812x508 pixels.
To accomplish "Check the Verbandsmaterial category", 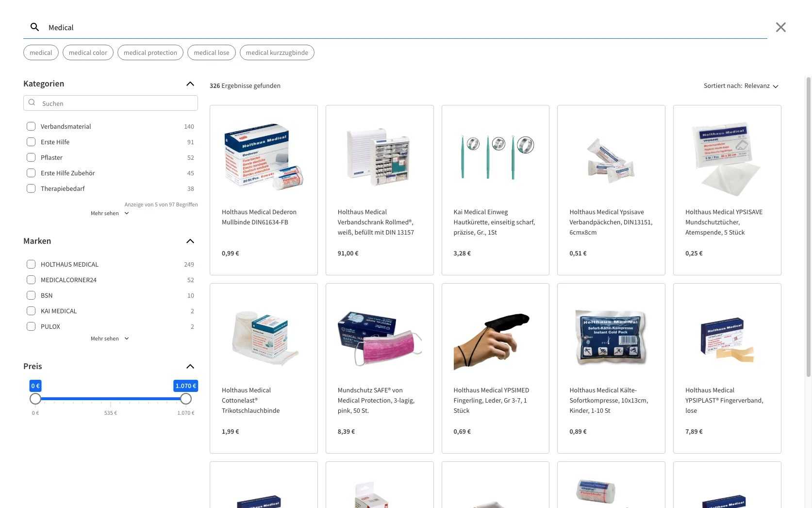I will tap(31, 126).
